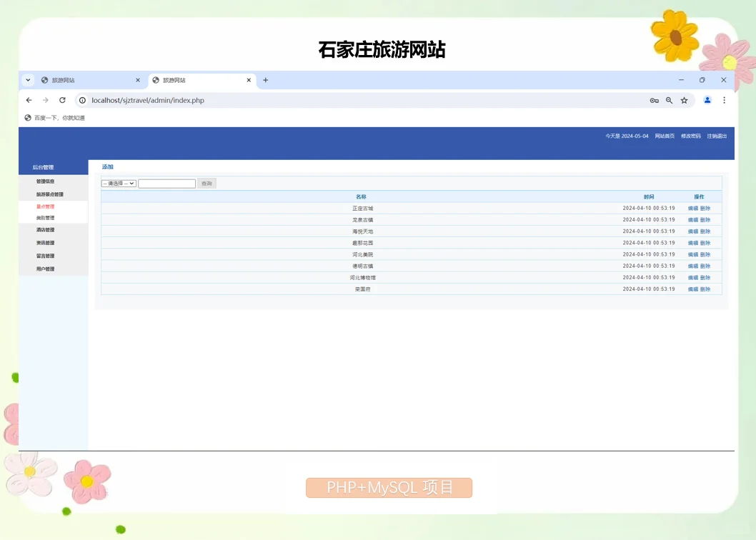This screenshot has height=540, width=756.
Task: Click 编辑 for the 荣国府 row
Action: pyautogui.click(x=692, y=289)
